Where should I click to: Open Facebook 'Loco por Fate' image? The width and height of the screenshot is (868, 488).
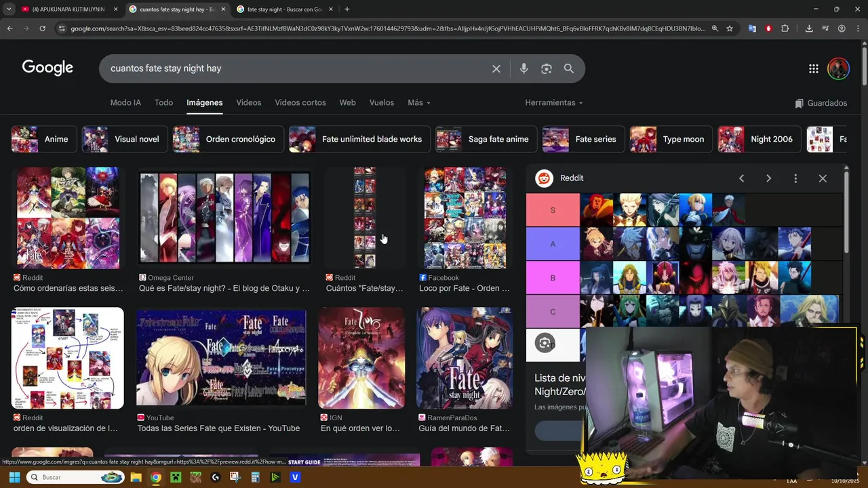(x=465, y=218)
